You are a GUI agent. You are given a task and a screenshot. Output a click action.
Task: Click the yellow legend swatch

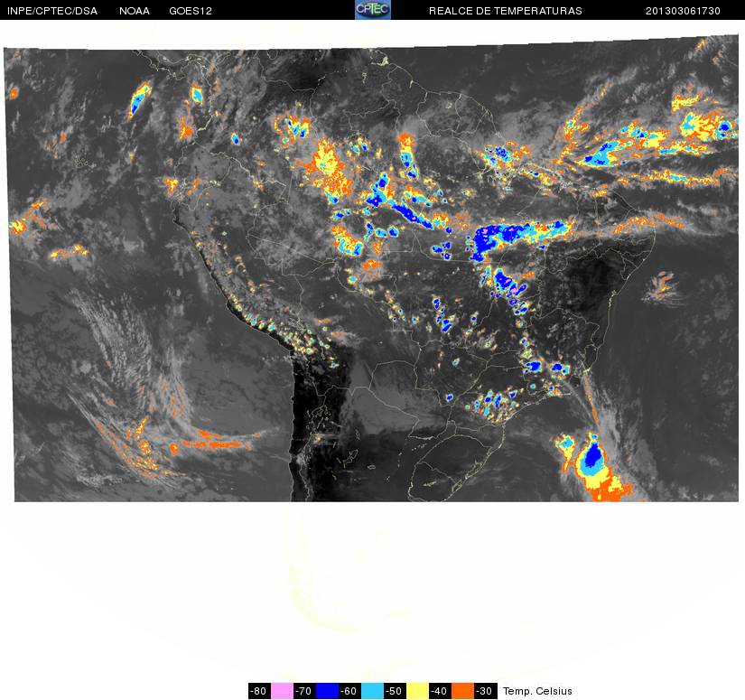coord(417,690)
